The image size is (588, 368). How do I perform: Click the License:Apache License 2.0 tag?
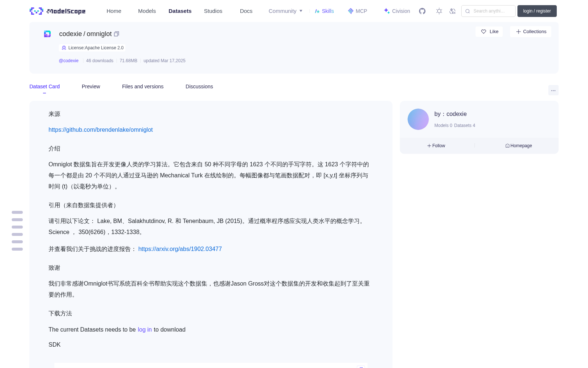(x=92, y=48)
